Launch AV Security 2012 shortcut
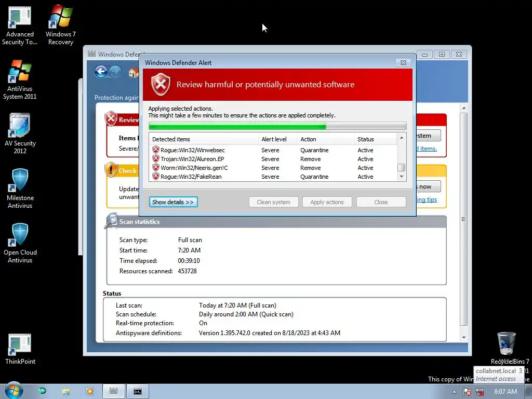532x399 pixels. coord(20,134)
